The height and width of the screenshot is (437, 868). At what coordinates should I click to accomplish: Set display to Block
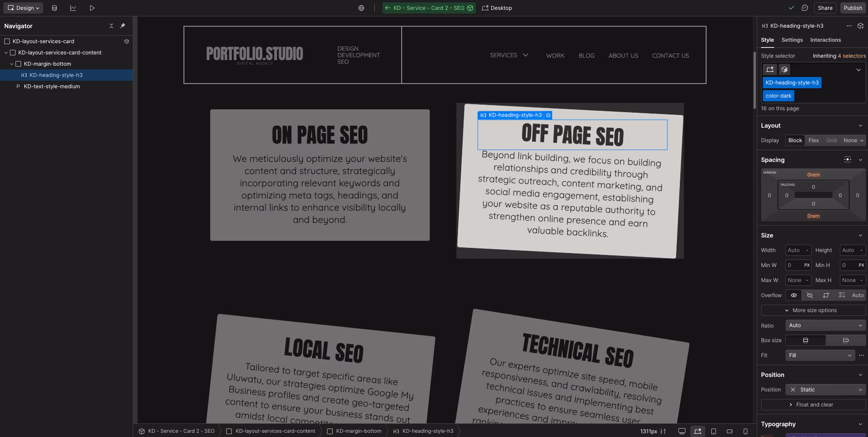click(795, 140)
